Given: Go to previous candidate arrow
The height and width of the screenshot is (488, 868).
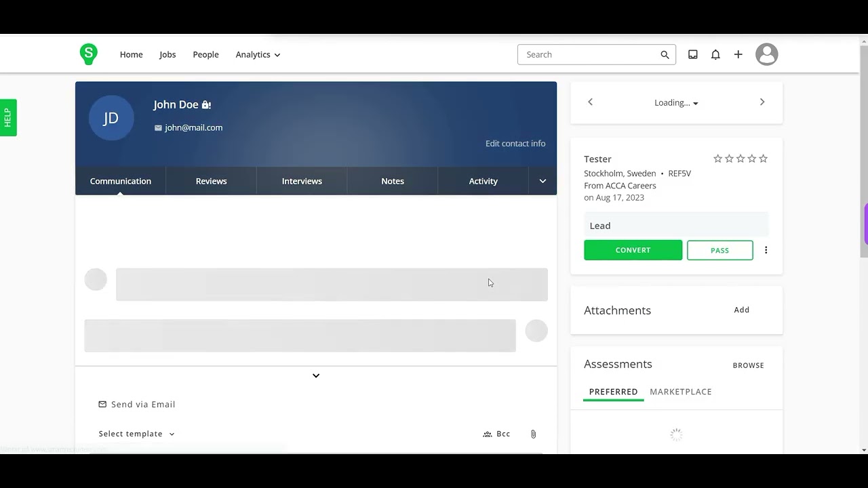Looking at the screenshot, I should [590, 102].
